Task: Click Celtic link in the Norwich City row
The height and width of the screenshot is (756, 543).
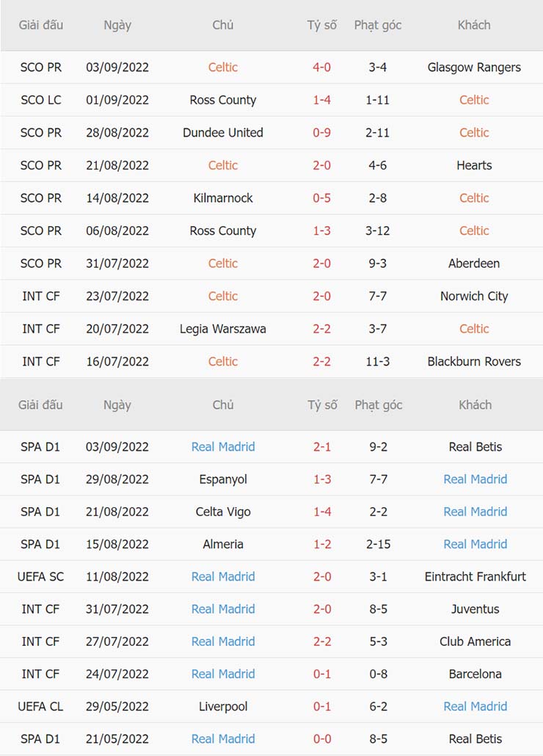Action: 223,297
